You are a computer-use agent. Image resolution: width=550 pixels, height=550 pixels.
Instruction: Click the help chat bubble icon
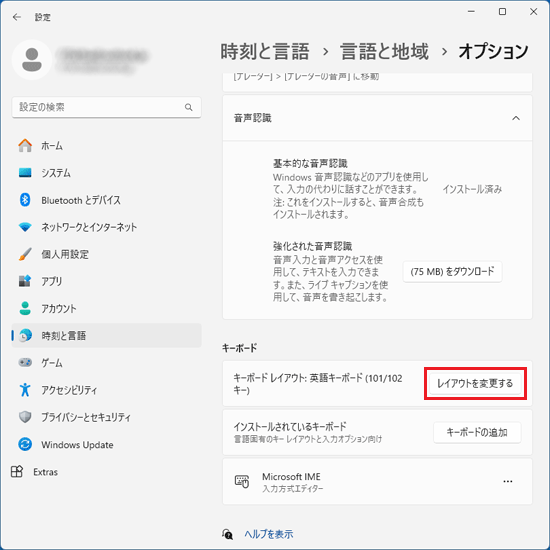tap(227, 534)
